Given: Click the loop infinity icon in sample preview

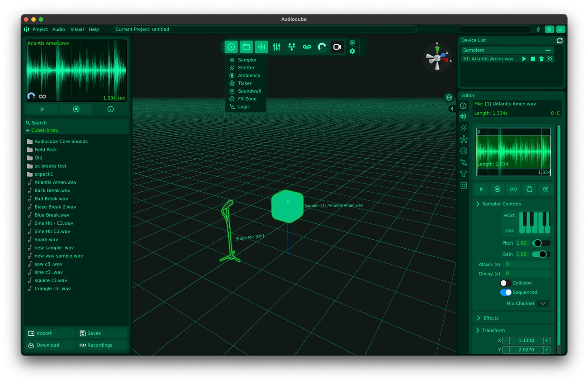Looking at the screenshot, I should point(43,96).
